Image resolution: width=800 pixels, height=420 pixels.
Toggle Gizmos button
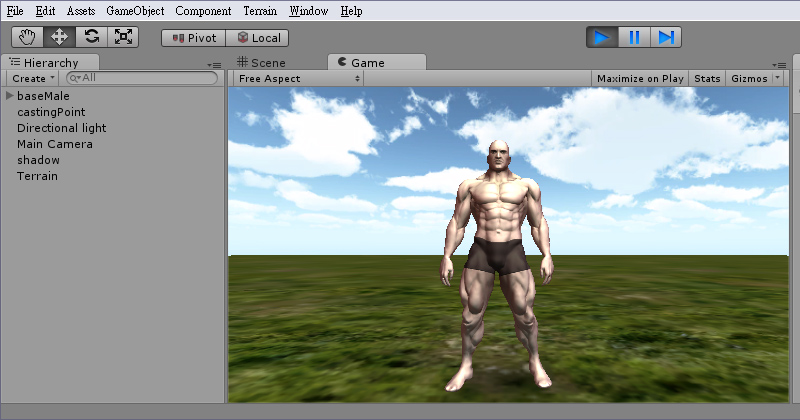click(749, 79)
